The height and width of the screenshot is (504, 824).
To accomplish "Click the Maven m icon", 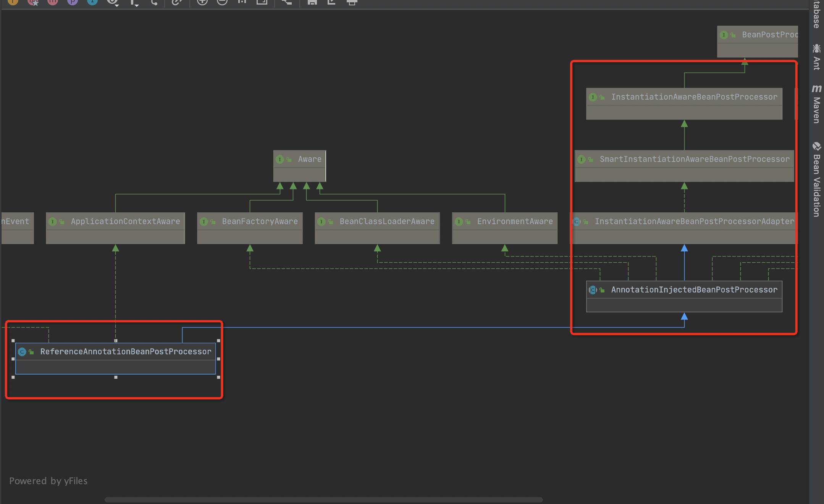I will tap(816, 89).
